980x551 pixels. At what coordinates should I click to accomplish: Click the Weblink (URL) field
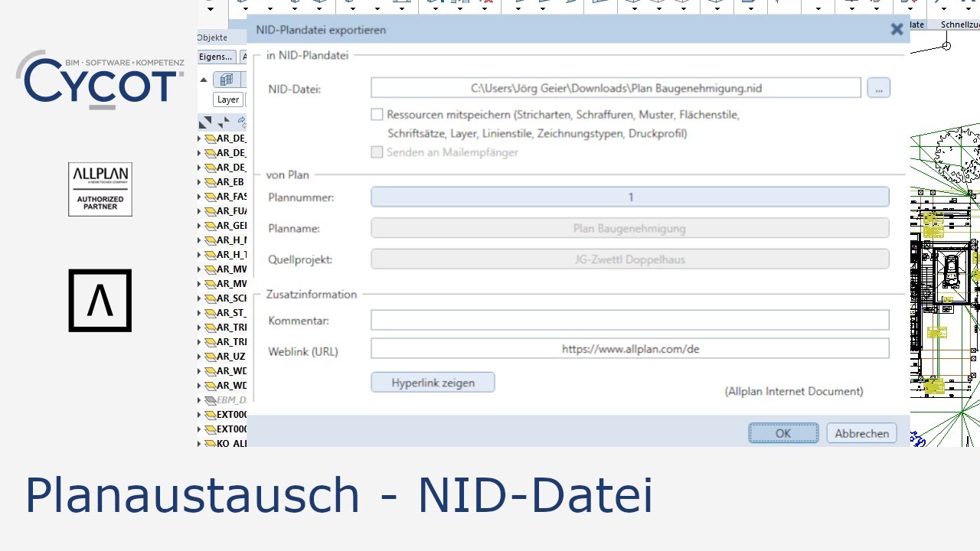[x=630, y=349]
